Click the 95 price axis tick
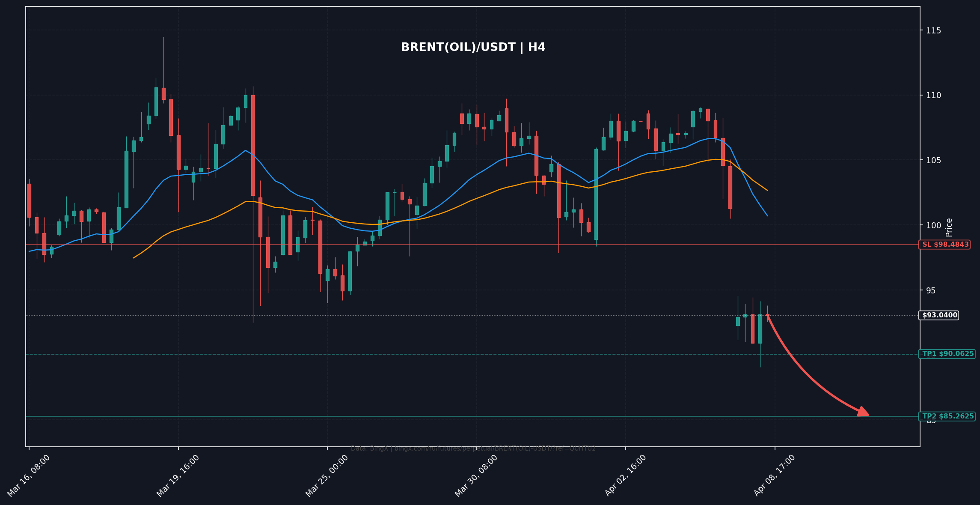Viewport: 980px width, 505px height. click(931, 290)
